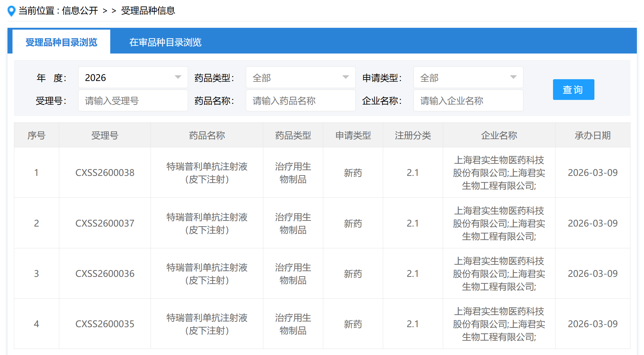Select acceptance number CXSS2600037
This screenshot has width=644, height=355.
click(x=105, y=223)
